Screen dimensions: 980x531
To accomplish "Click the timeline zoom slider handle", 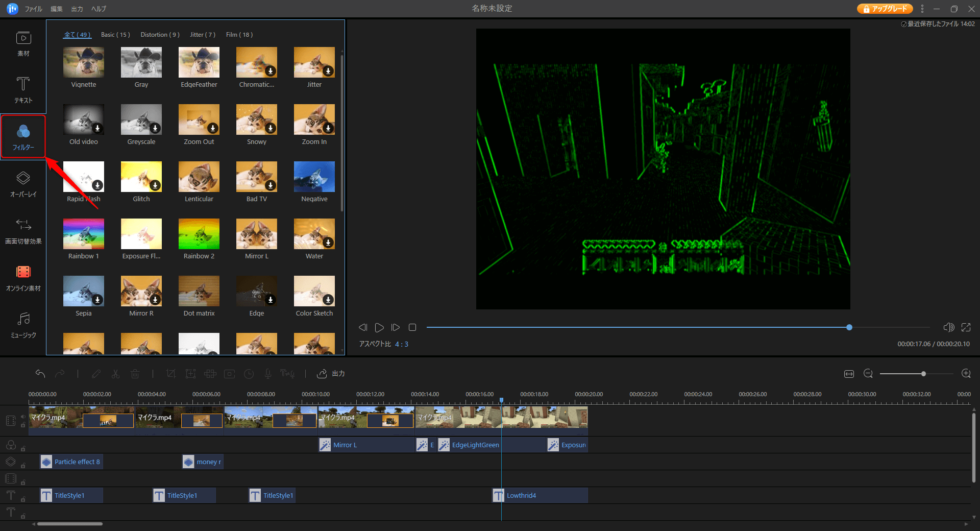I will [923, 374].
